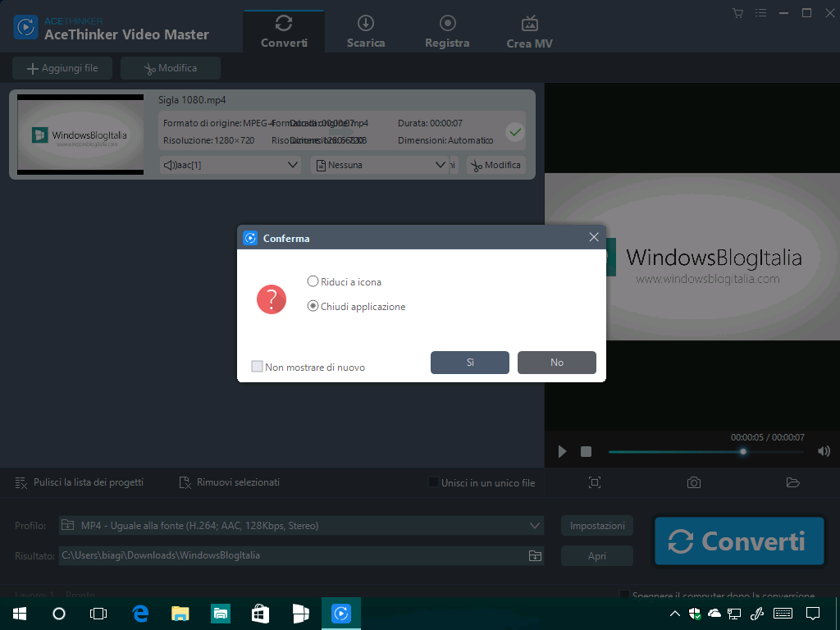Open the Scarica tab

tap(366, 32)
